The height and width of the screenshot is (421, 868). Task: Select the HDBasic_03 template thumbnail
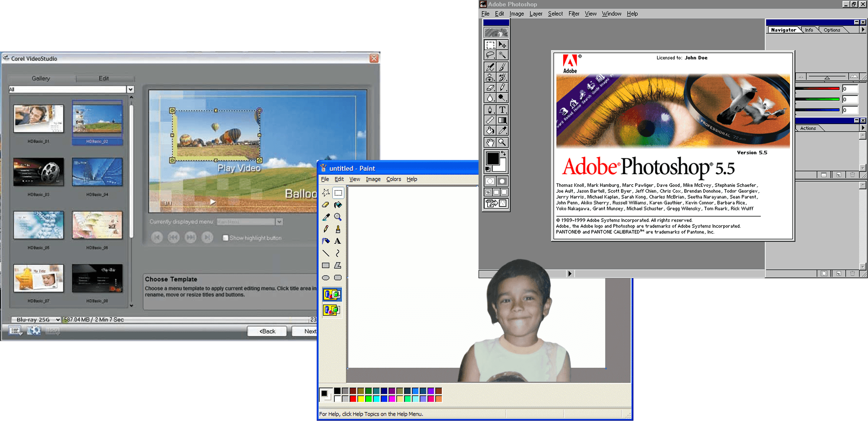click(38, 172)
